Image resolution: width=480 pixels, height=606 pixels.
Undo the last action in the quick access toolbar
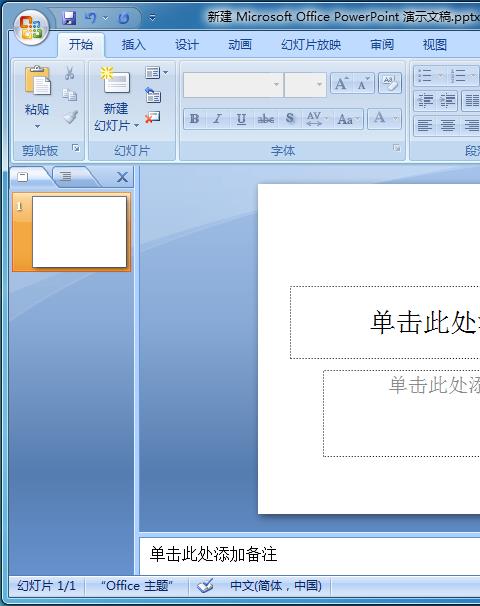click(x=90, y=18)
